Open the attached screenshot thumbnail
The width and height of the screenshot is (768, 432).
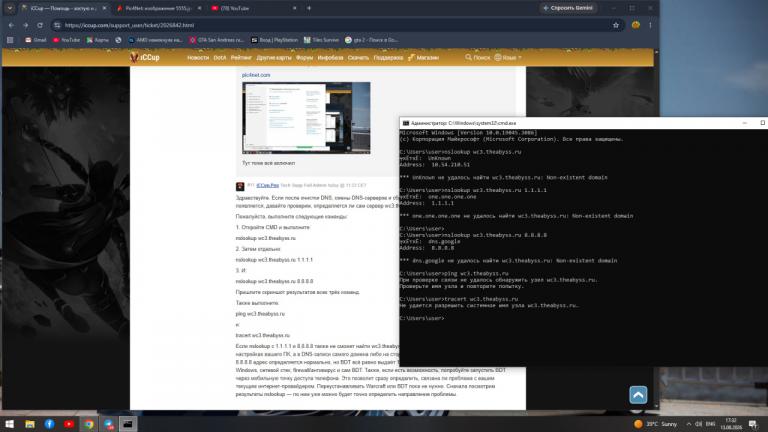click(x=306, y=118)
